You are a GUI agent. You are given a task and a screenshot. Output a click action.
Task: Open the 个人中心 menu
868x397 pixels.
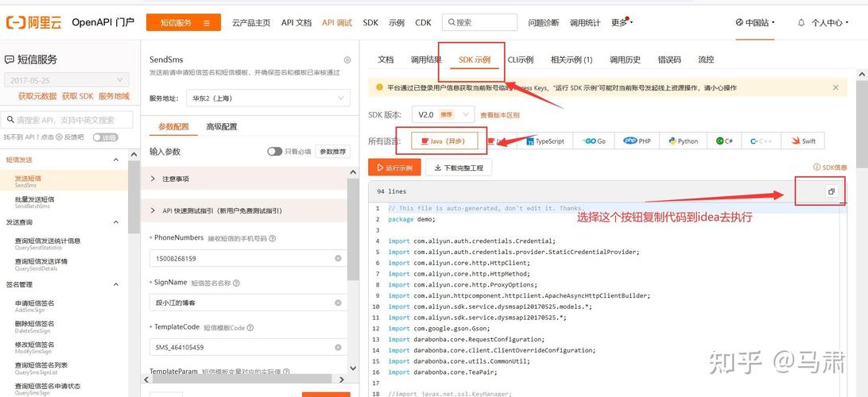830,23
